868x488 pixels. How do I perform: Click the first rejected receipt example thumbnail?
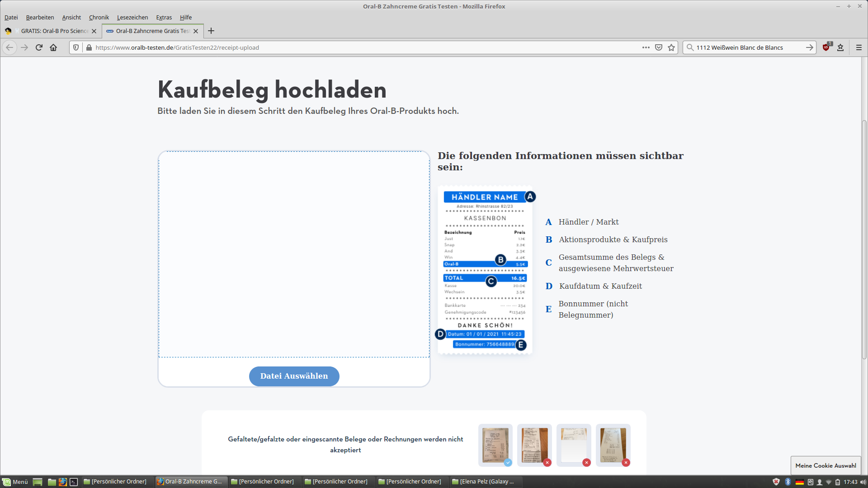[534, 445]
